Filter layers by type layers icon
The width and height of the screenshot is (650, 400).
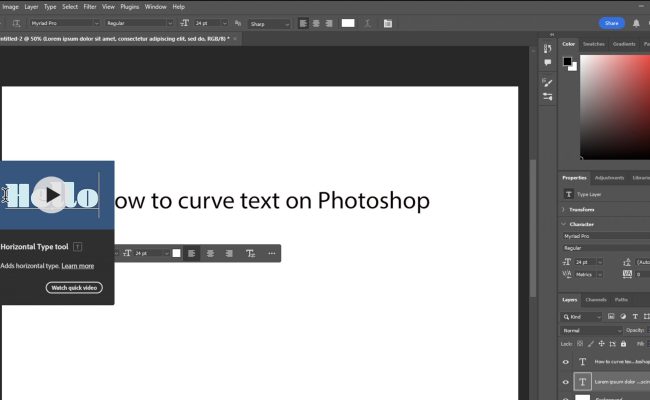coord(635,316)
